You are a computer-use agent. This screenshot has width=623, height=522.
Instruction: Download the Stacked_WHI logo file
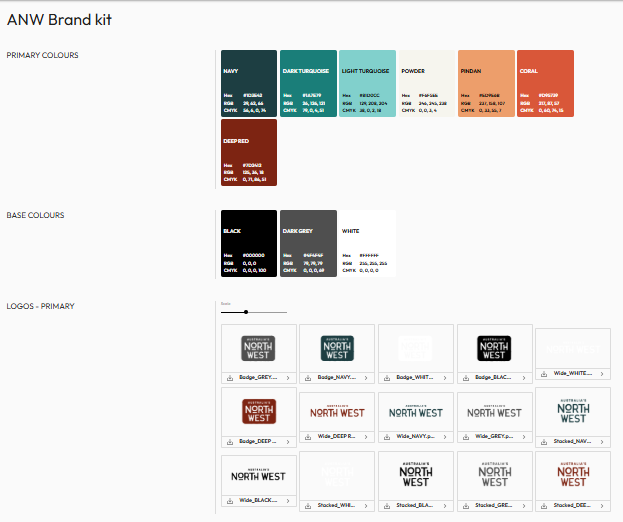pyautogui.click(x=308, y=506)
